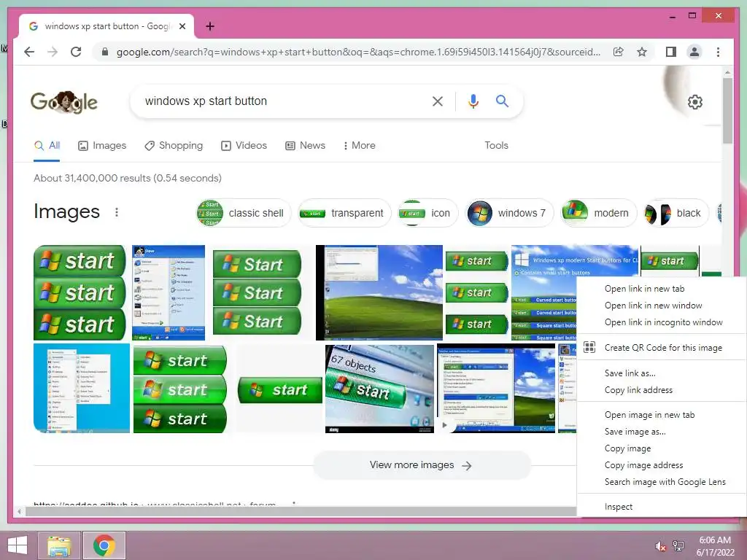The image size is (747, 560).
Task: Filter images by black chip
Action: 675,213
